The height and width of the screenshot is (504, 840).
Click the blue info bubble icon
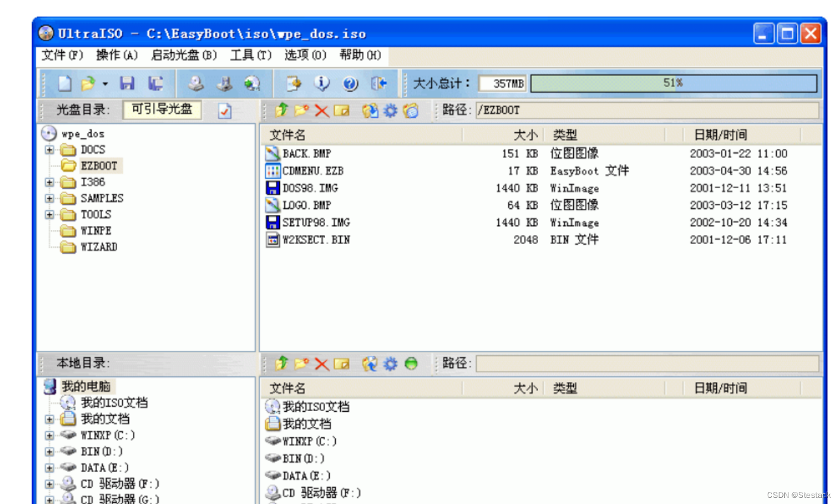(x=322, y=84)
